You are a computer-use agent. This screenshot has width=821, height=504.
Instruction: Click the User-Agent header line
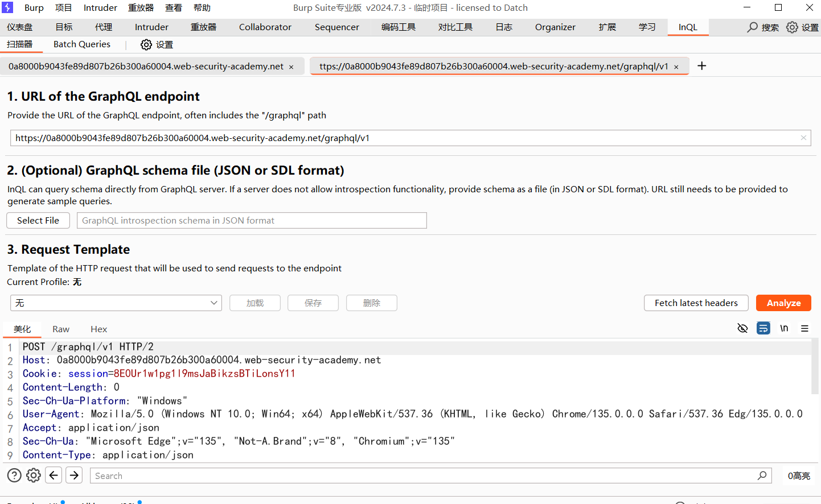(x=413, y=414)
